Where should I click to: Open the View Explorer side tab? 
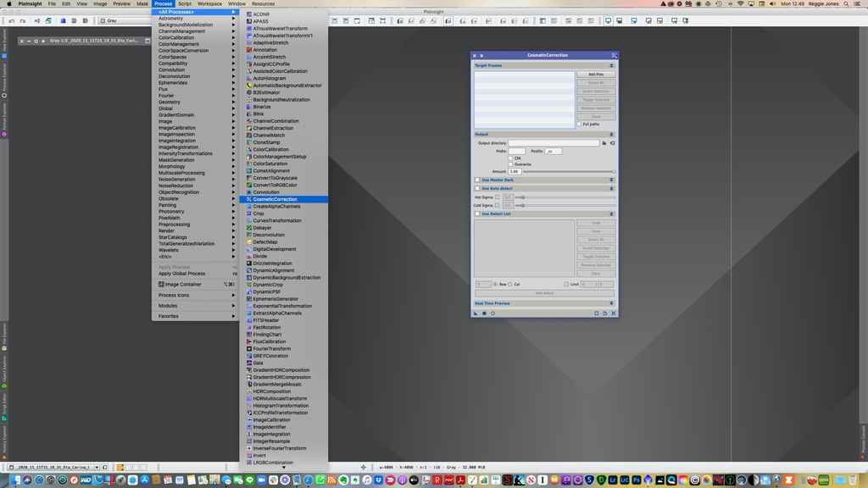(x=4, y=44)
